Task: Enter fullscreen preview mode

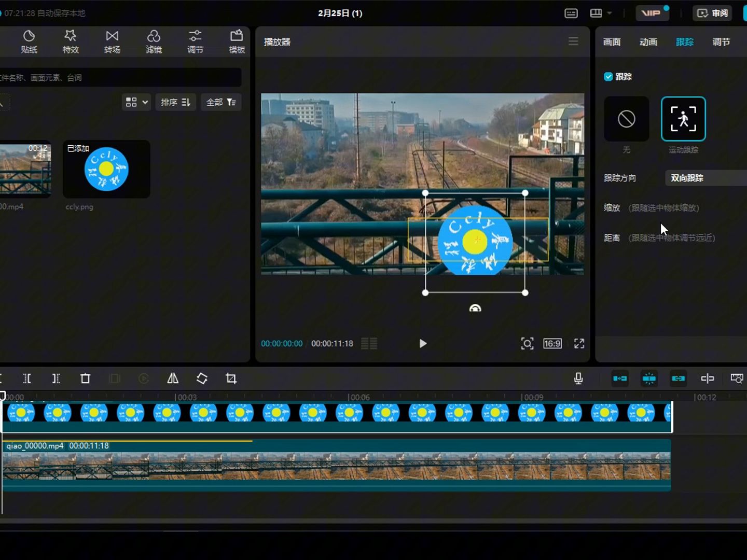Action: coord(579,343)
